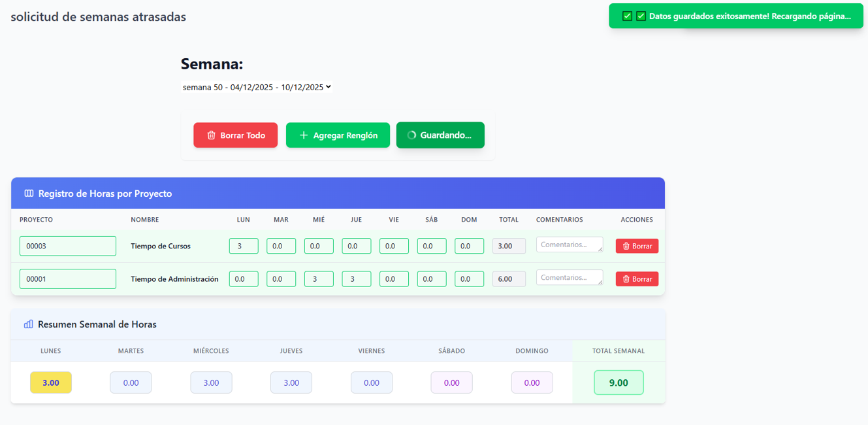Click comments box in Tiempo de Administración row
Image resolution: width=868 pixels, height=425 pixels.
coord(569,277)
